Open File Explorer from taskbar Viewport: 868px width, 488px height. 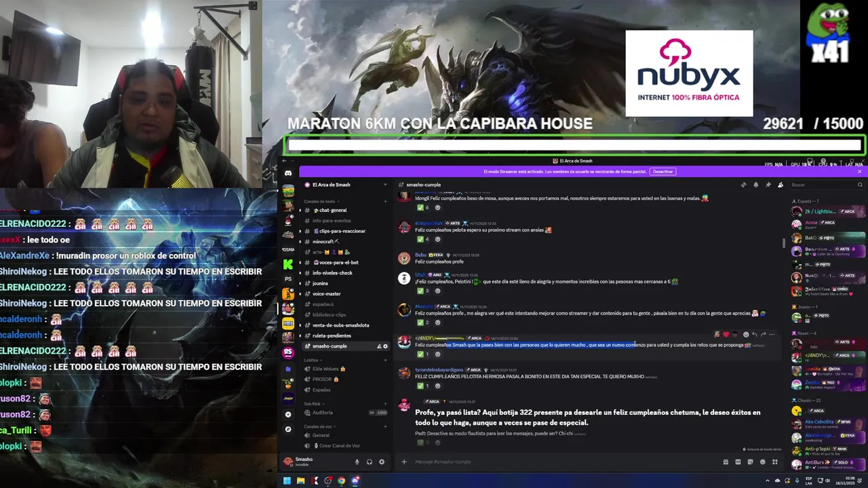(300, 481)
